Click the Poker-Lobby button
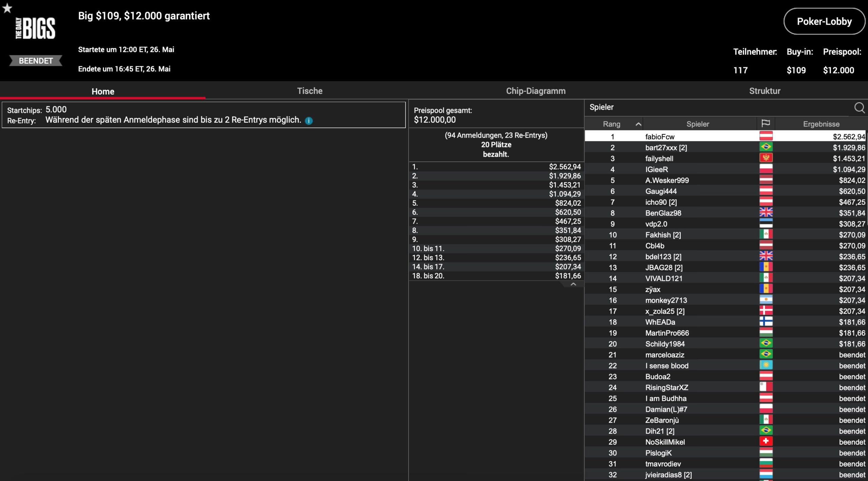The image size is (868, 481). tap(824, 21)
